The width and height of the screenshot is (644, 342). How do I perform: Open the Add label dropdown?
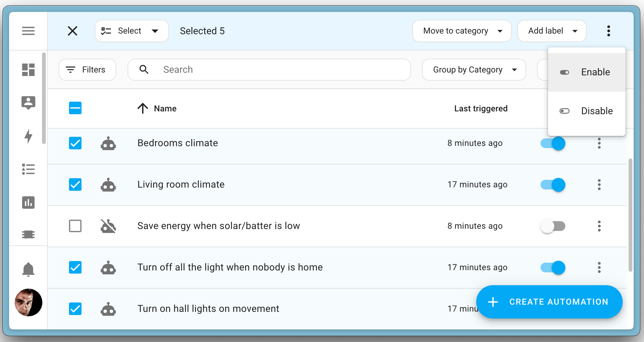click(x=552, y=31)
